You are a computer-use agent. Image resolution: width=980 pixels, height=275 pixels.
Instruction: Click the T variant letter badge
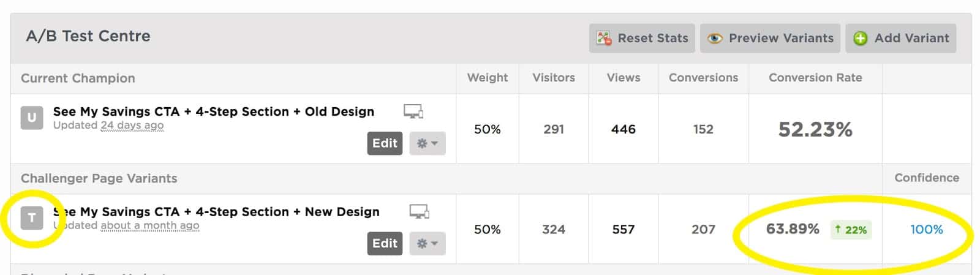pos(32,217)
